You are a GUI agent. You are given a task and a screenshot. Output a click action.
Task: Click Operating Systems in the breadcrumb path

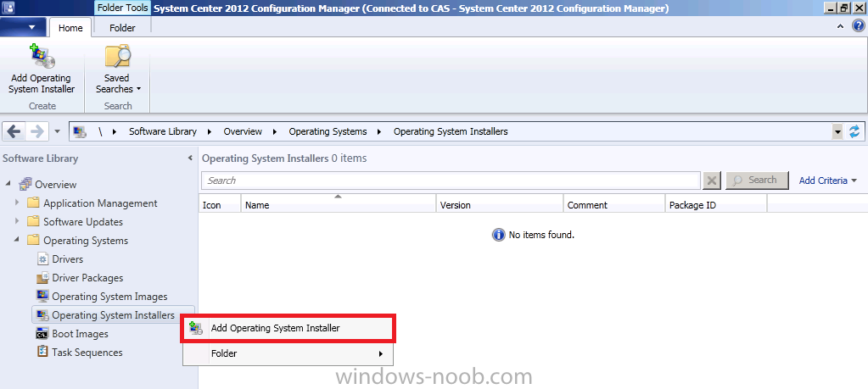[328, 131]
